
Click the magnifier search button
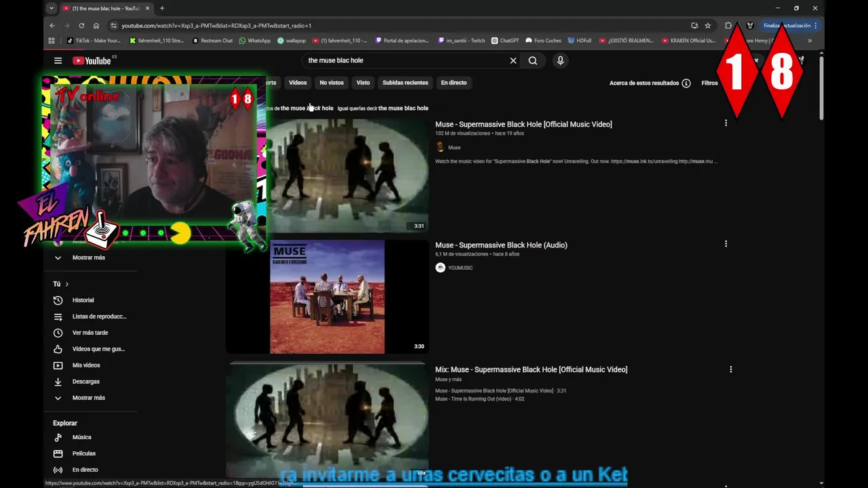click(533, 60)
